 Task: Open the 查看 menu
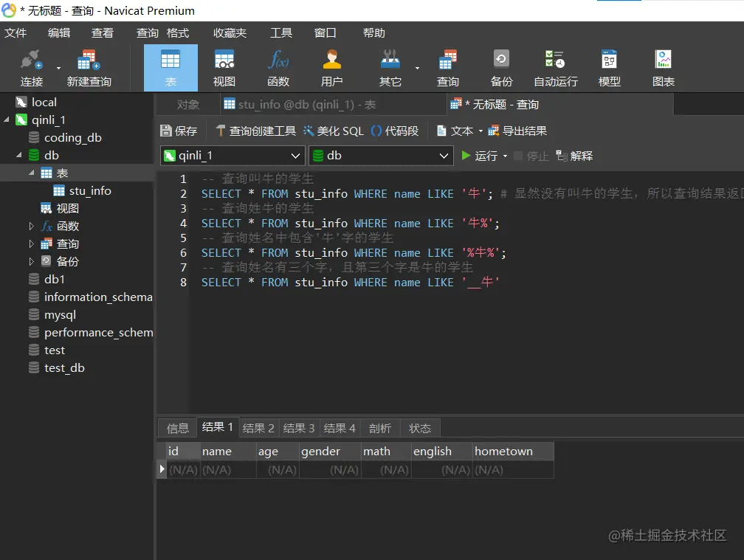[x=103, y=32]
